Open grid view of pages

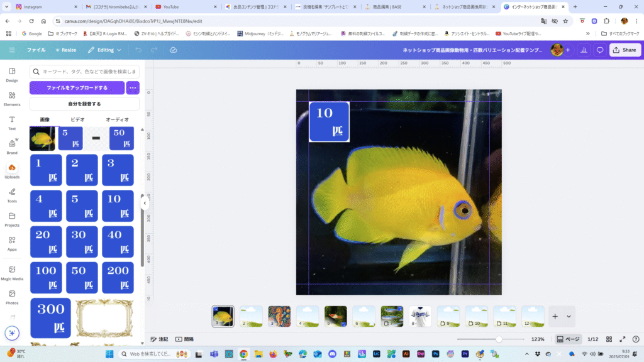click(x=609, y=339)
